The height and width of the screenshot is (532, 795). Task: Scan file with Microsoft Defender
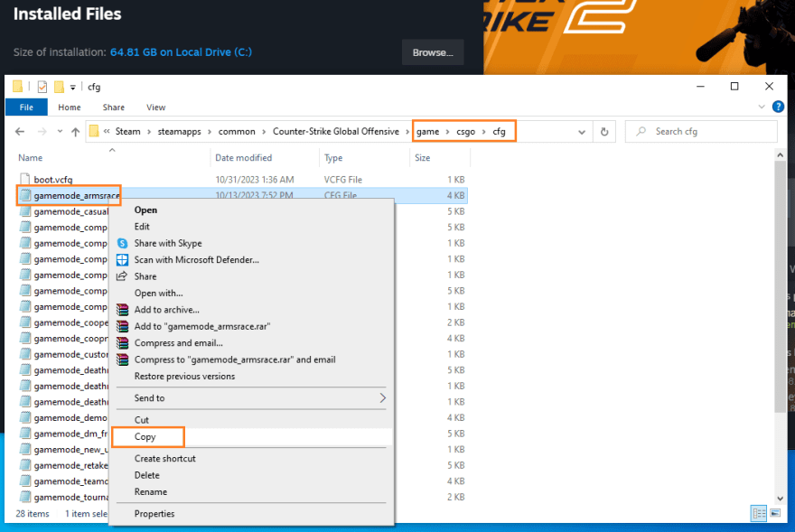pyautogui.click(x=196, y=260)
